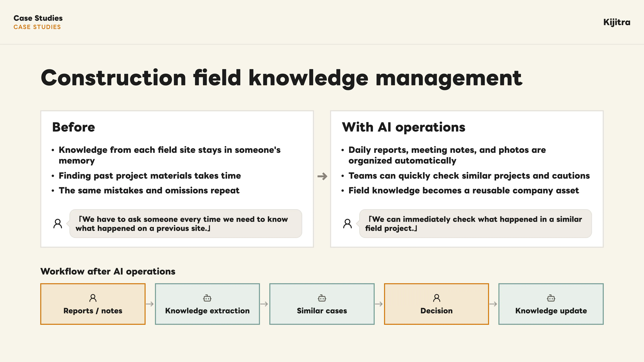This screenshot has width=644, height=362.
Task: Click bullet 'Field knowledge becomes a reusable company asset'
Action: point(464,190)
